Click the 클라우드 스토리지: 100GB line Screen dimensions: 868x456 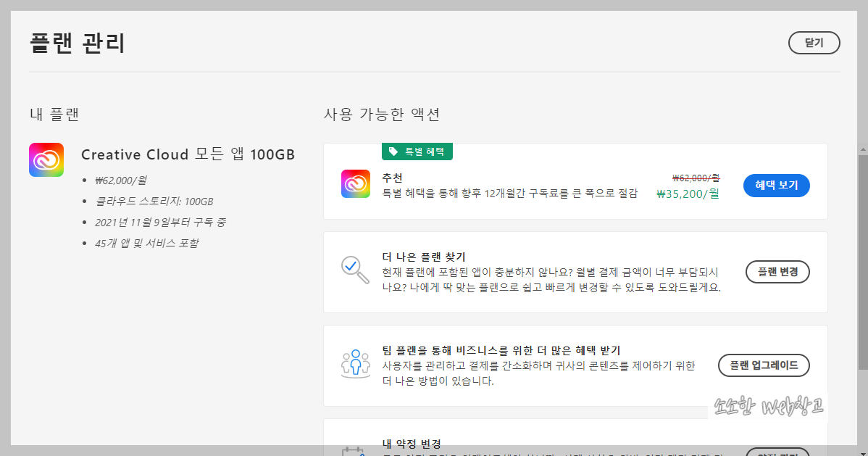pyautogui.click(x=154, y=201)
